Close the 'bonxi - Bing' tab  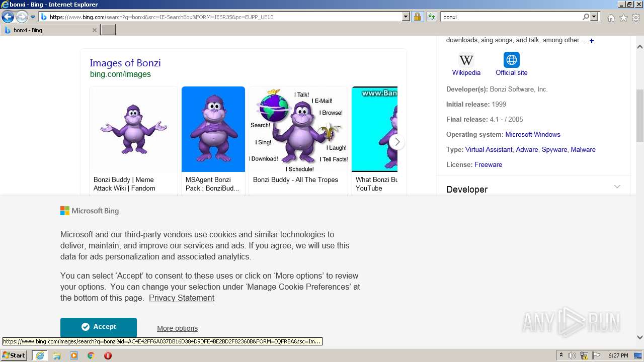[94, 30]
